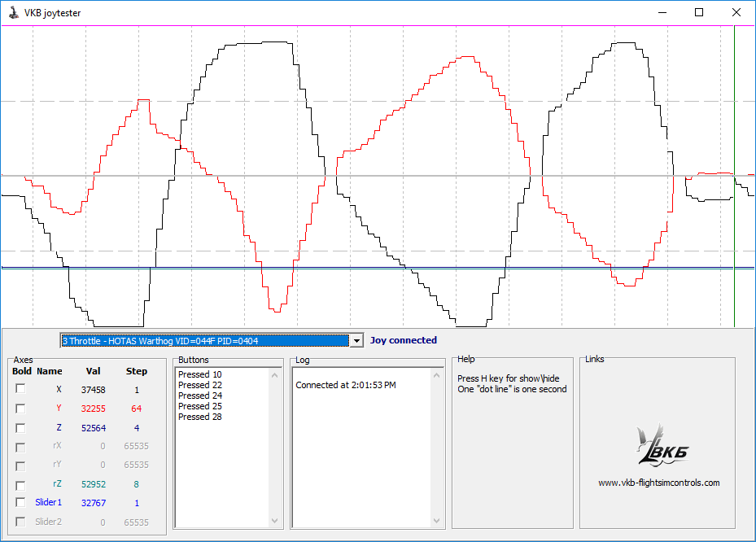This screenshot has width=756, height=542.
Task: Toggle Bold checkbox for Slider2
Action: tap(20, 522)
